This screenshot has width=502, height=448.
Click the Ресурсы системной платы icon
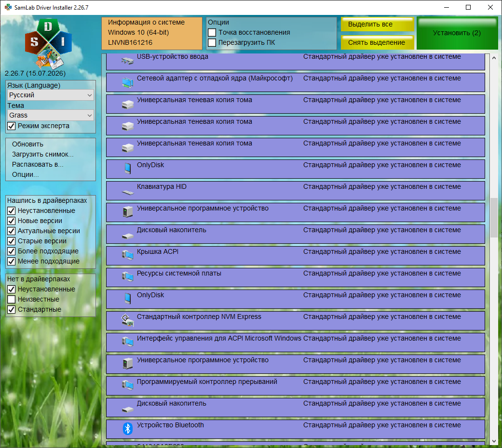(x=127, y=277)
